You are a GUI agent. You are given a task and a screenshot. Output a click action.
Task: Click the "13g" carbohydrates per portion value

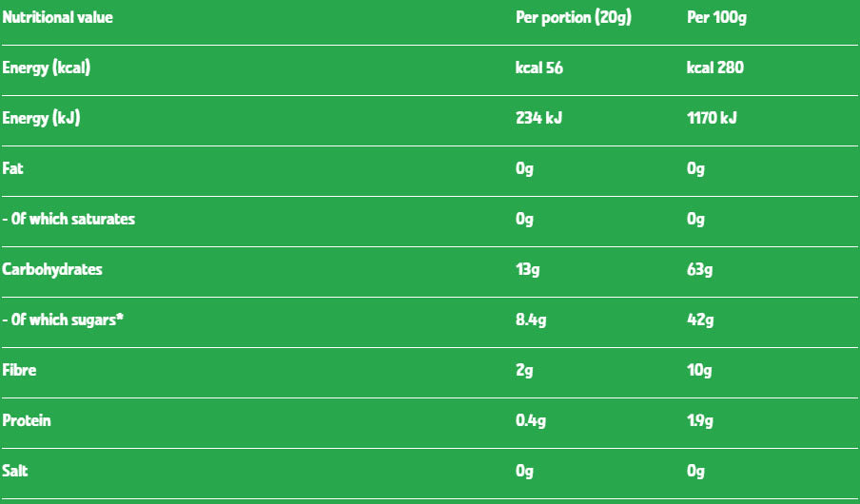point(528,269)
